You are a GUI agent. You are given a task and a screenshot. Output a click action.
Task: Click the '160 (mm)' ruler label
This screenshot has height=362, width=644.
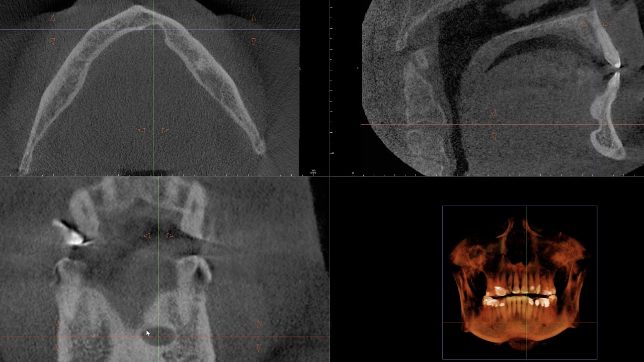[313, 171]
